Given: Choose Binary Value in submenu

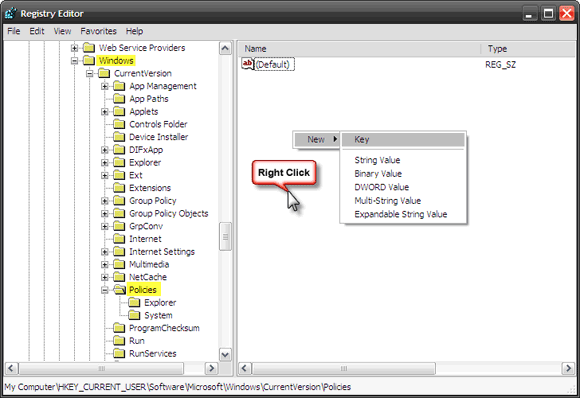Looking at the screenshot, I should click(x=378, y=174).
